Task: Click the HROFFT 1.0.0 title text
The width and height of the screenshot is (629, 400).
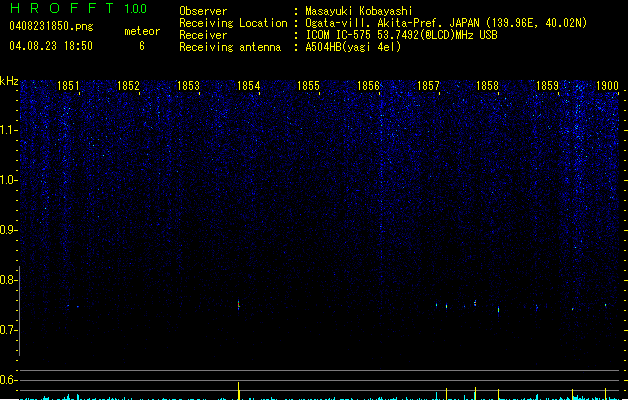Action: [x=78, y=8]
